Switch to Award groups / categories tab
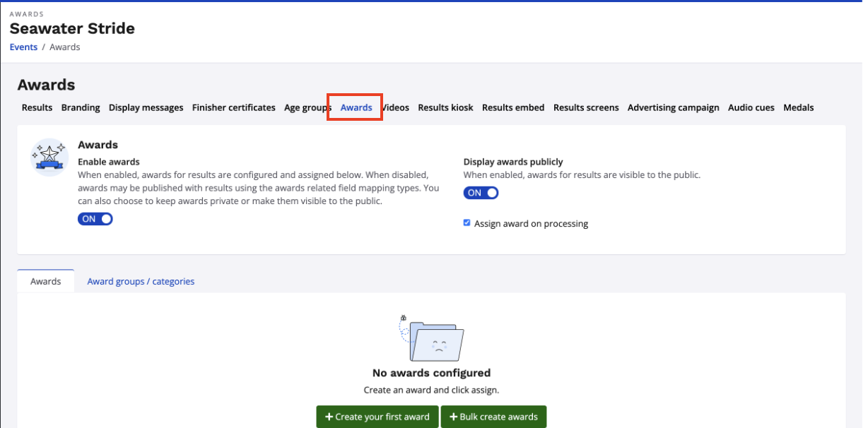The height and width of the screenshot is (428, 868). [x=141, y=281]
